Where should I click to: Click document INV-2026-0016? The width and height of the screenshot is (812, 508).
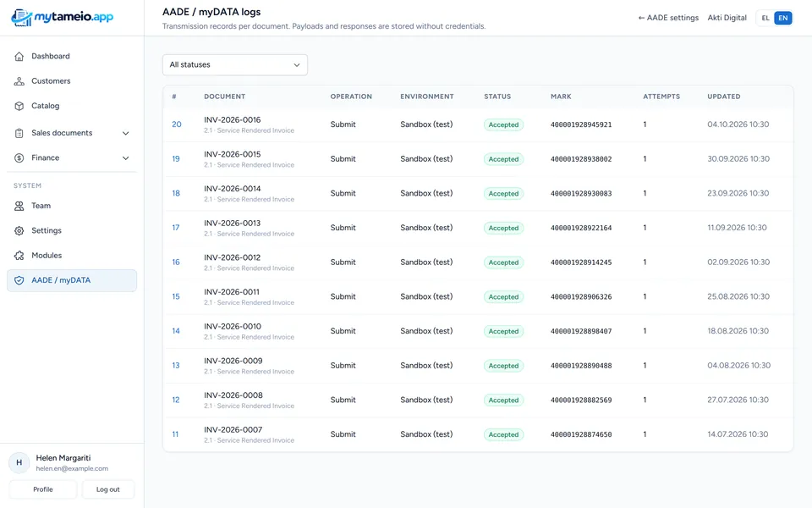[x=232, y=119]
